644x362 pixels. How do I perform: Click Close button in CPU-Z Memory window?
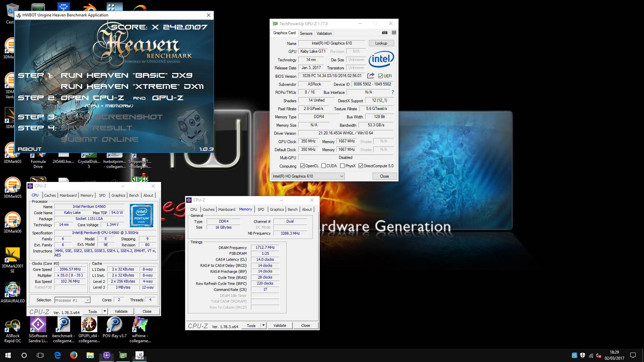(x=306, y=325)
